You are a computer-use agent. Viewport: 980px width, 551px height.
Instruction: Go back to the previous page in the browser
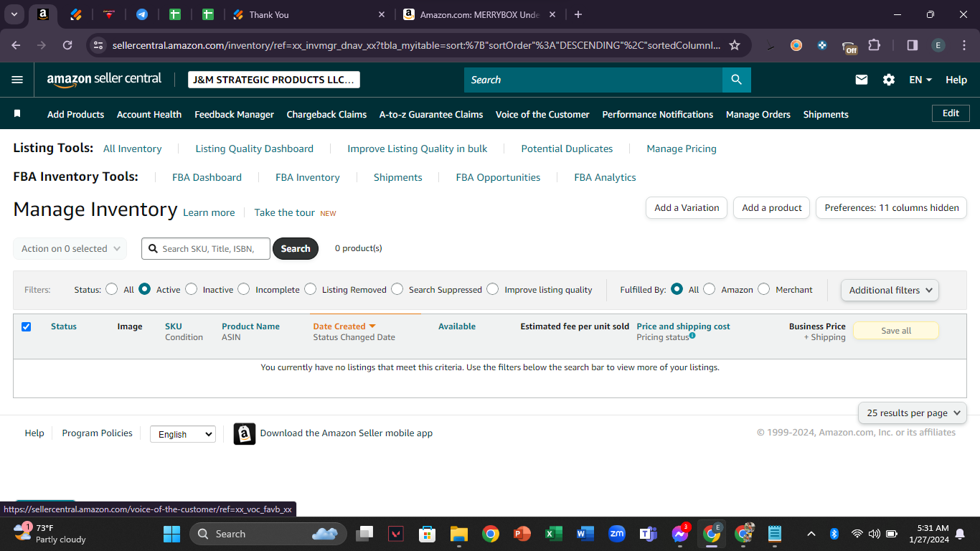click(x=17, y=45)
